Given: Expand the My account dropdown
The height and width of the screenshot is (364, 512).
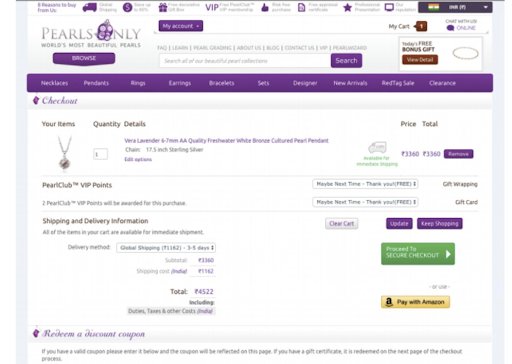Looking at the screenshot, I should pos(181,26).
